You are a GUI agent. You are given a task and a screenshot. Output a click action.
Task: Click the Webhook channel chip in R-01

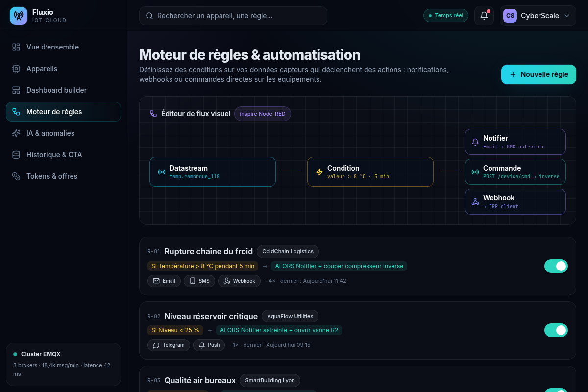tap(239, 281)
